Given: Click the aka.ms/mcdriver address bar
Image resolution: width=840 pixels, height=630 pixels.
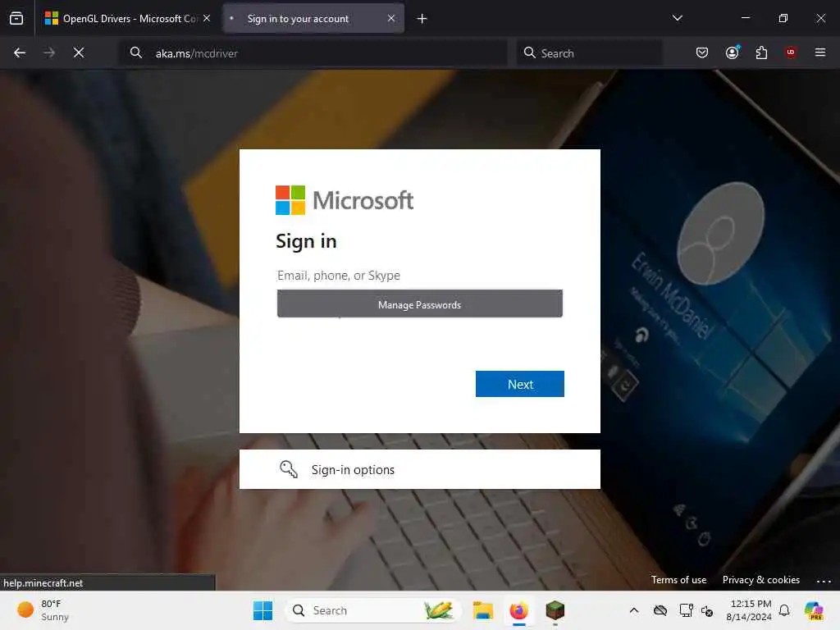Looking at the screenshot, I should [x=313, y=53].
